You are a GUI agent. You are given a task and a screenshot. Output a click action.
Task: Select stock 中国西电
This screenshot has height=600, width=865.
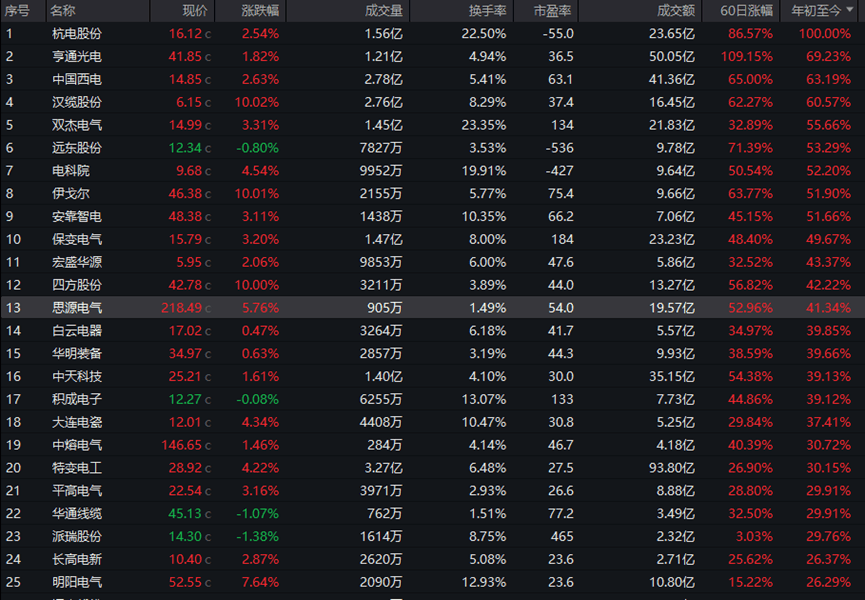[77, 79]
